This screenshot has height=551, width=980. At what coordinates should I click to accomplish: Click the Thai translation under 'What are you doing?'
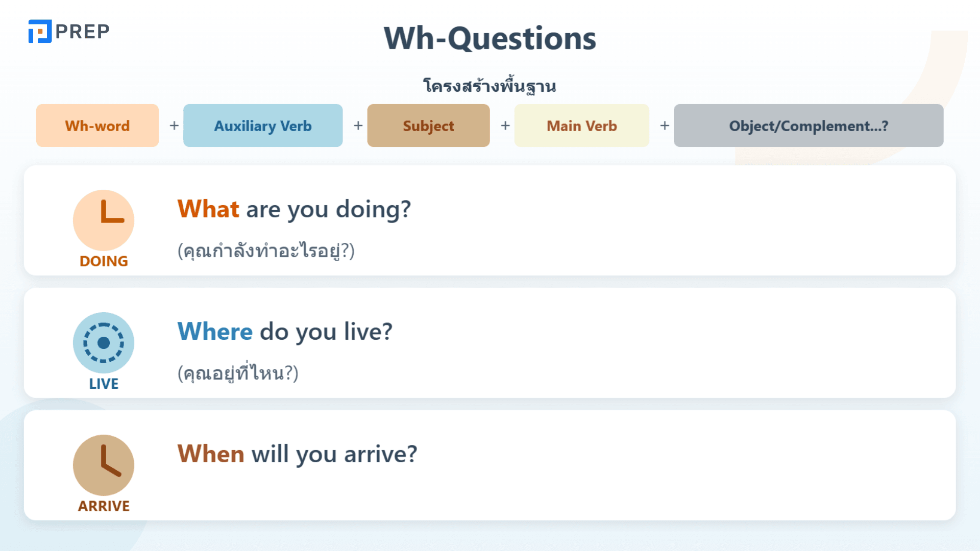click(266, 251)
